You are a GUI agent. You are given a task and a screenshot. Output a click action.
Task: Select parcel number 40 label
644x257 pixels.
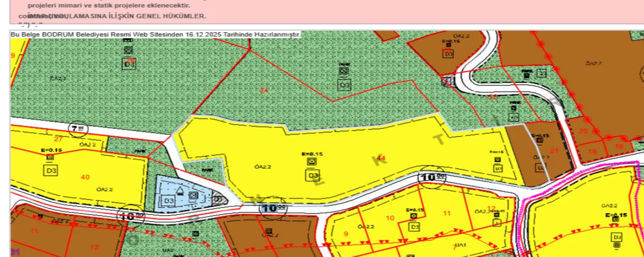[85, 177]
